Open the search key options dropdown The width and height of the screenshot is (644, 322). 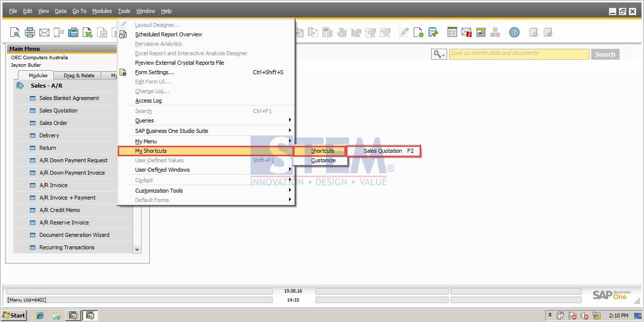(439, 54)
